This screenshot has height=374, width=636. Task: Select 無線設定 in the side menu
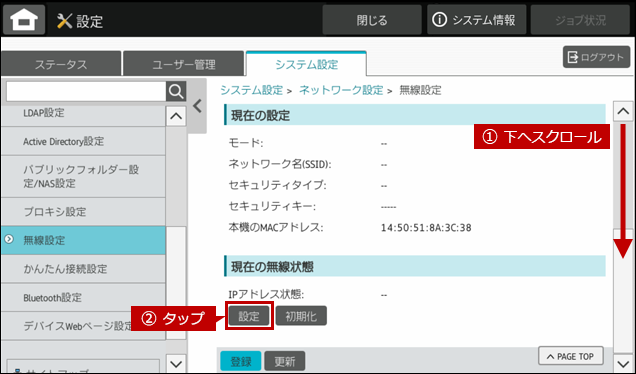point(83,240)
